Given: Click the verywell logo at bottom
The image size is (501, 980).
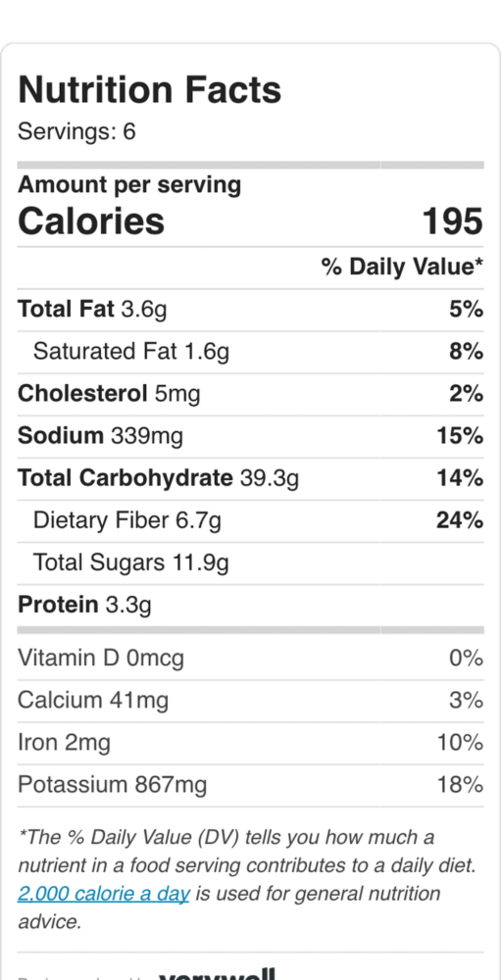Looking at the screenshot, I should (x=217, y=972).
